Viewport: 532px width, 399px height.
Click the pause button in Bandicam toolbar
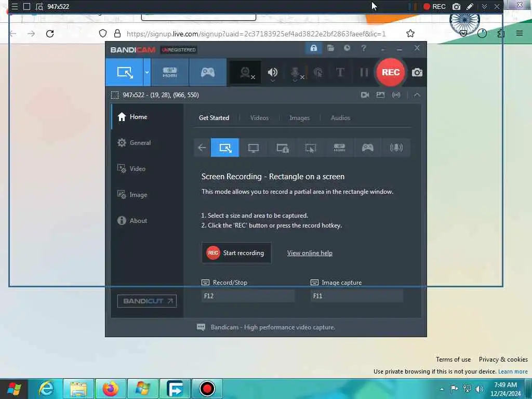click(x=364, y=72)
